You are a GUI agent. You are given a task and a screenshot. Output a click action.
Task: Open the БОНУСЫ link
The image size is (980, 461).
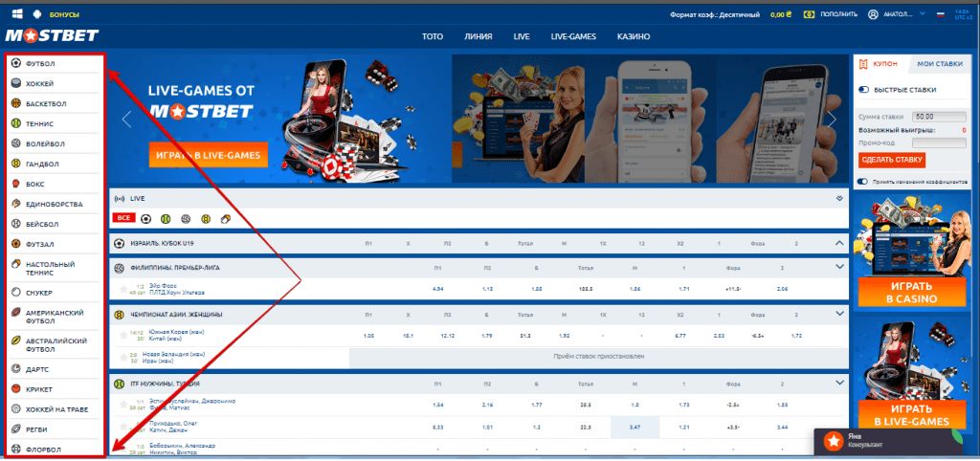(64, 14)
